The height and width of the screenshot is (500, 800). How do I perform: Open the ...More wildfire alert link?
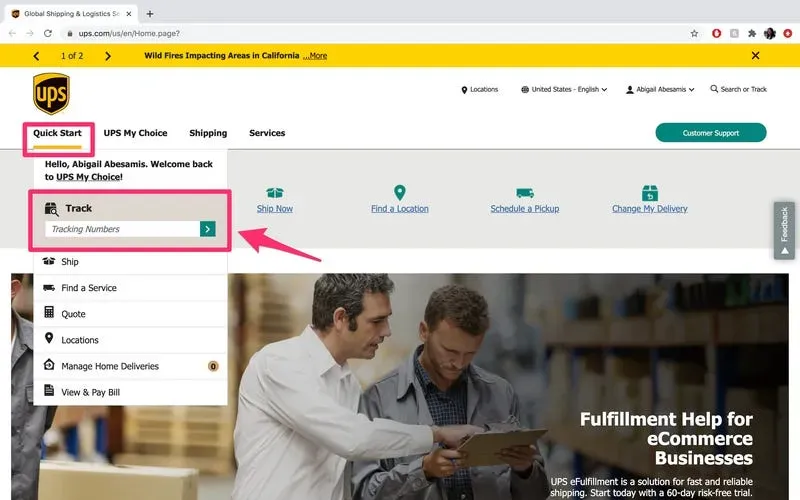coord(315,56)
